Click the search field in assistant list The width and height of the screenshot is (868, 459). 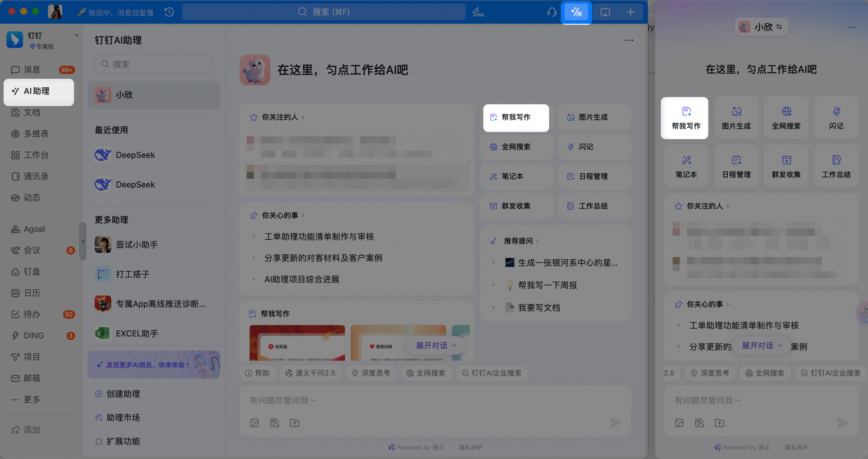(154, 64)
